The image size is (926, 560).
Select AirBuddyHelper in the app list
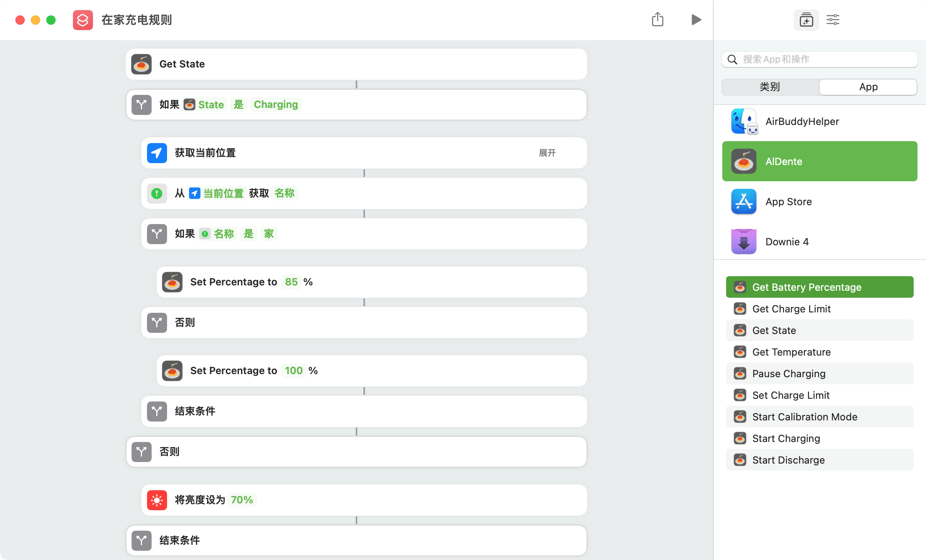pyautogui.click(x=802, y=121)
